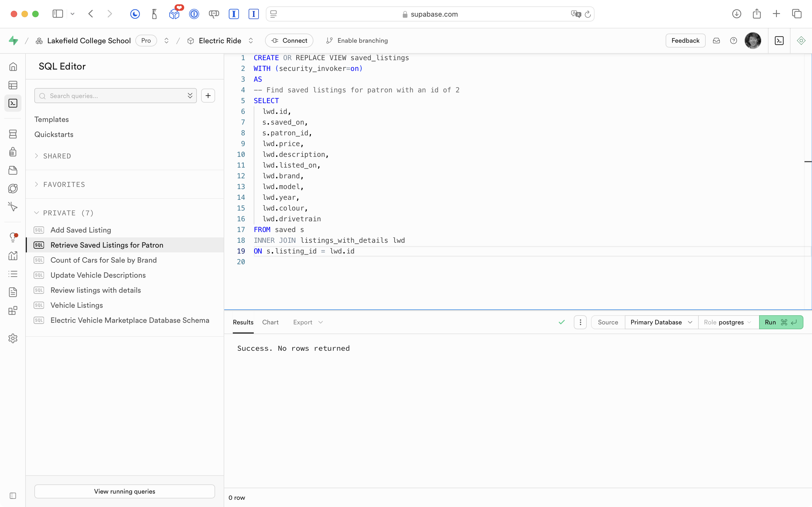Viewport: 812px width, 507px height.
Task: Expand the SHARED queries section
Action: click(57, 156)
